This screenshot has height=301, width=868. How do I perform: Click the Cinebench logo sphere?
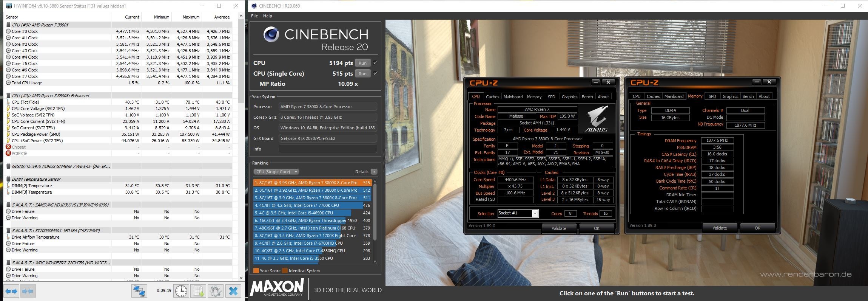[271, 34]
